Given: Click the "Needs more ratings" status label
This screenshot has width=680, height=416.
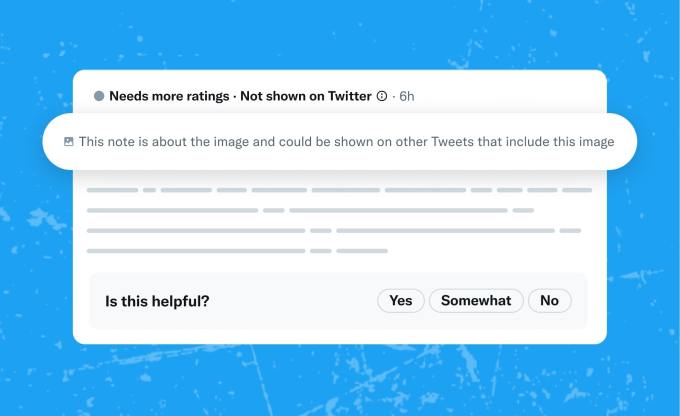Looking at the screenshot, I should [169, 96].
